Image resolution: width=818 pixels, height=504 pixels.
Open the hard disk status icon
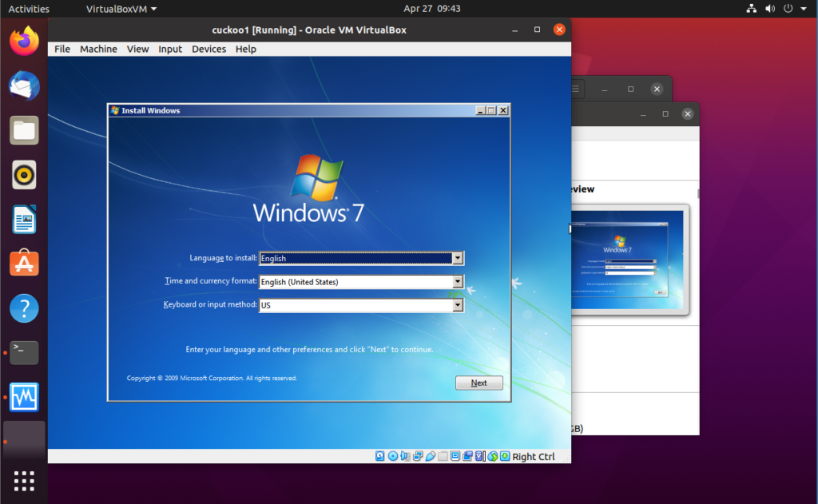[x=380, y=456]
